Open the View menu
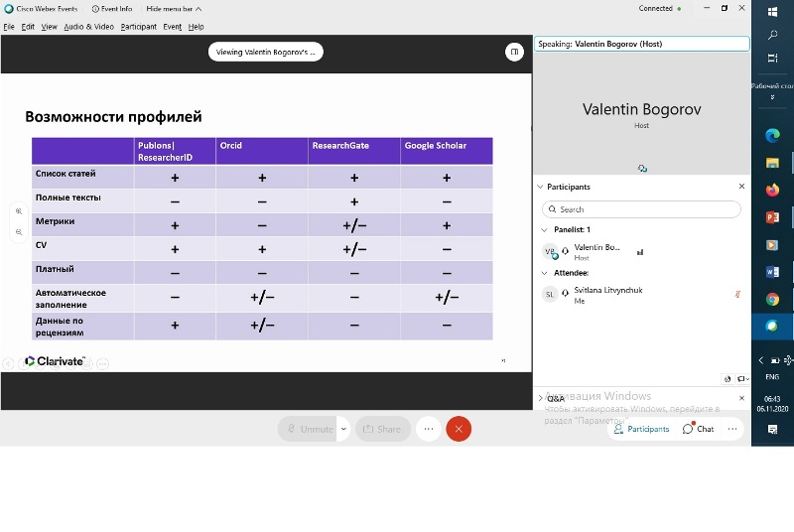The width and height of the screenshot is (794, 532). [x=49, y=27]
